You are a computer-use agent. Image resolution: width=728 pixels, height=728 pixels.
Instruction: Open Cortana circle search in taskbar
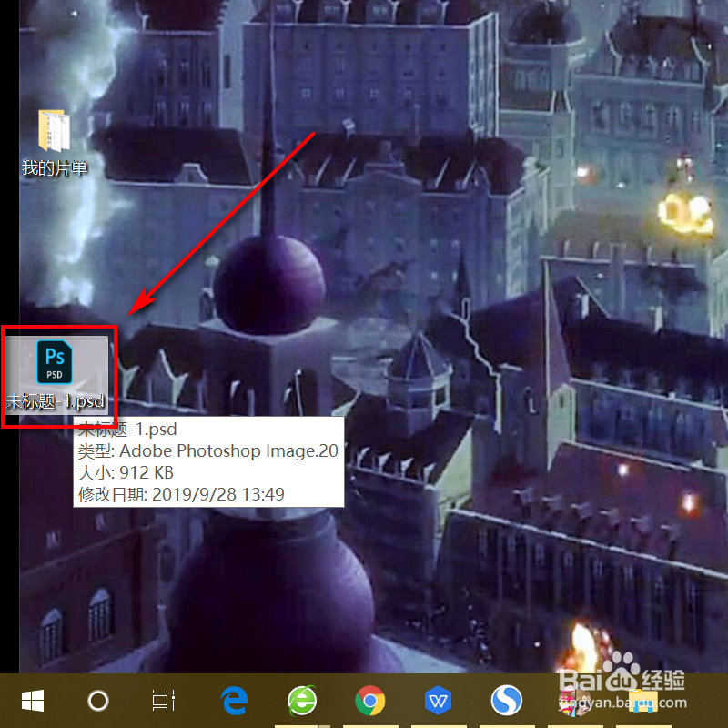[98, 701]
